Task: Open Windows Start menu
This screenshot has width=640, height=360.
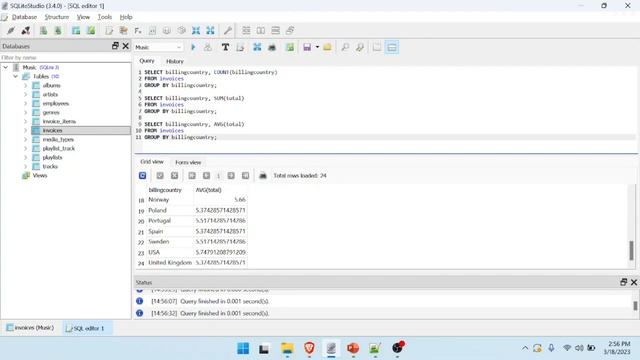Action: 243,348
